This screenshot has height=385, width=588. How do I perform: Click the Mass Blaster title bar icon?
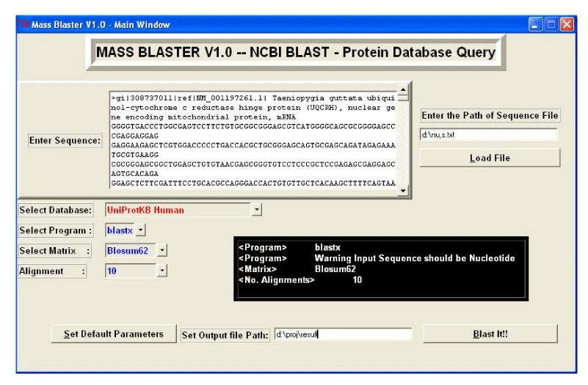(24, 24)
